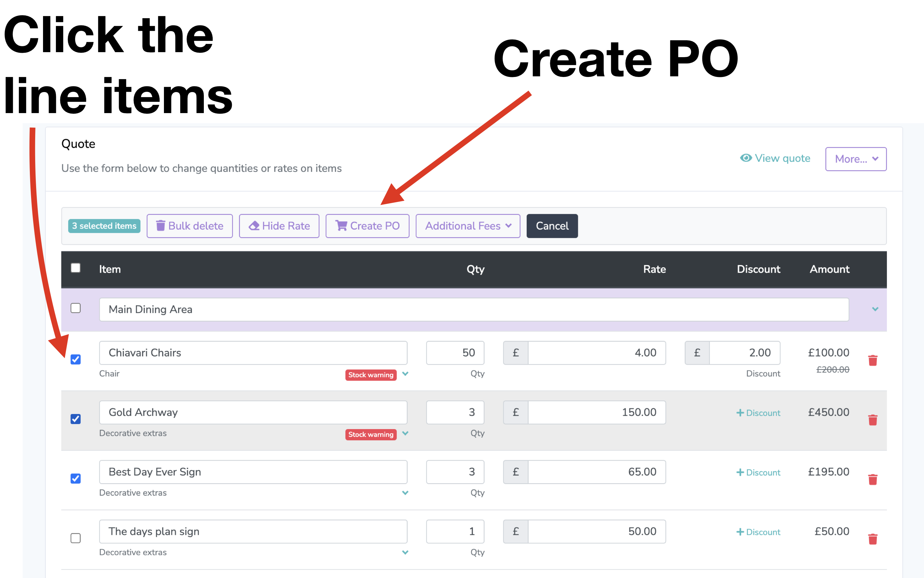Edit The days plan sign name field
This screenshot has height=578, width=924.
tap(253, 532)
